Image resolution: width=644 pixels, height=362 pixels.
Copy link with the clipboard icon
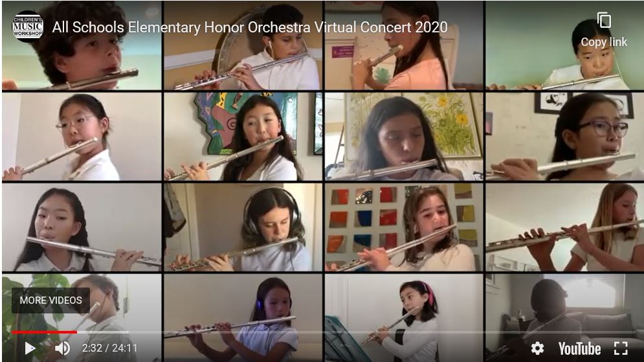pos(604,19)
